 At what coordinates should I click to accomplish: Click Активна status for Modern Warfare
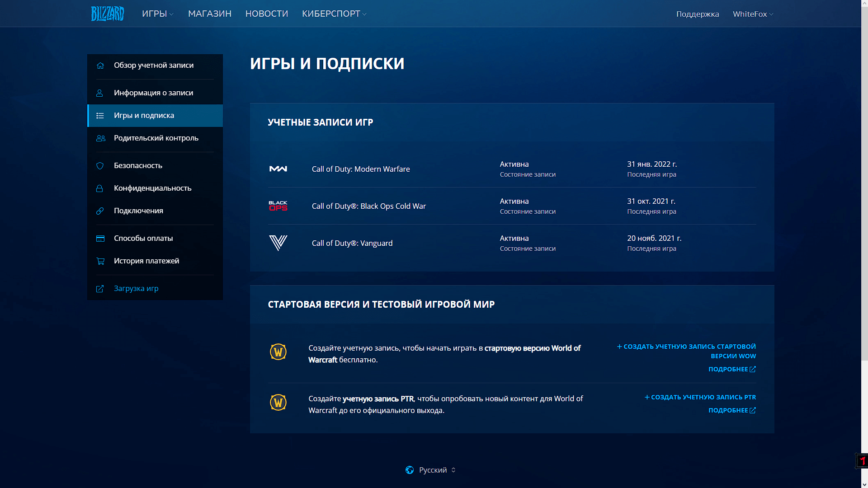tap(514, 164)
